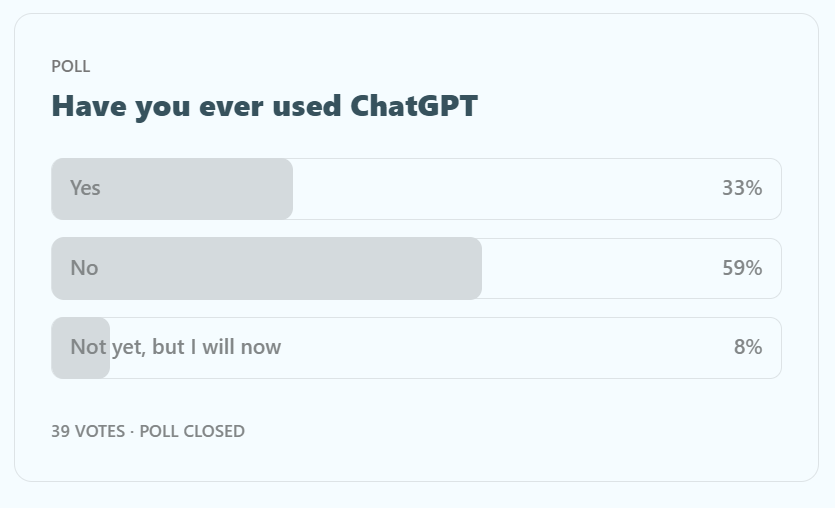The width and height of the screenshot is (835, 508).
Task: Click the word "Have" in the poll question
Action: point(87,105)
